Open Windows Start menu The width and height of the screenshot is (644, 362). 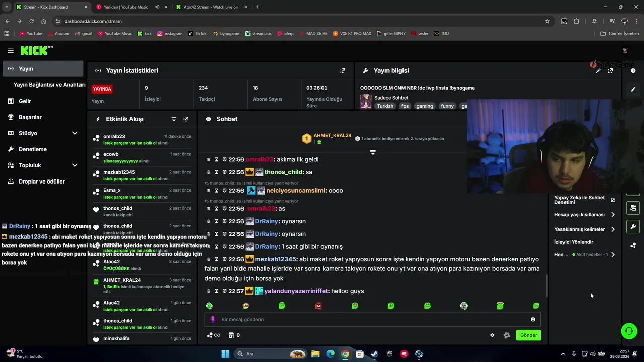tap(225, 354)
